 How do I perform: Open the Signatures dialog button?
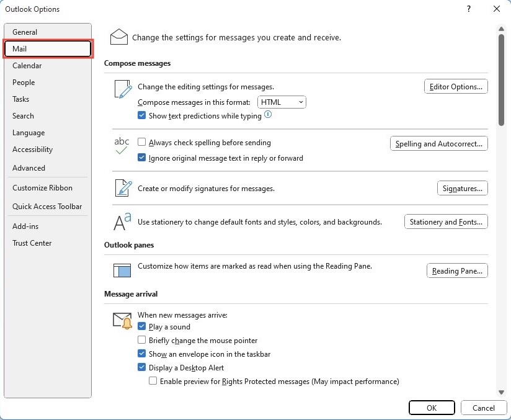463,188
